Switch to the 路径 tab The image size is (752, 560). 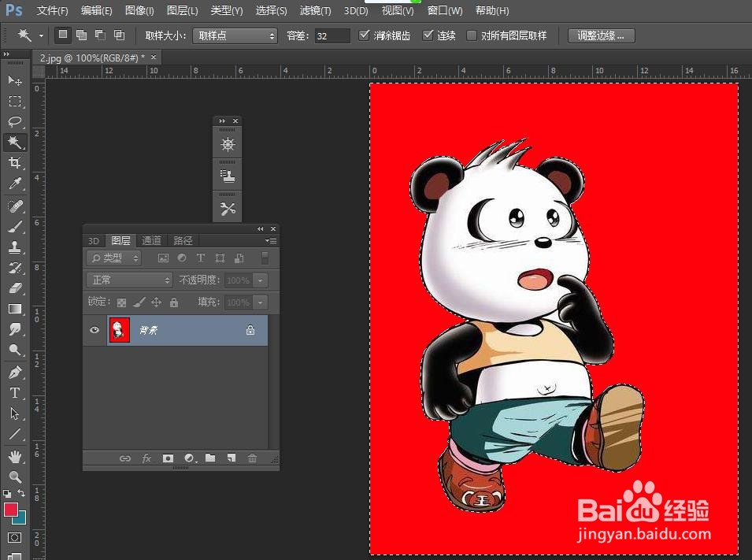(x=183, y=240)
